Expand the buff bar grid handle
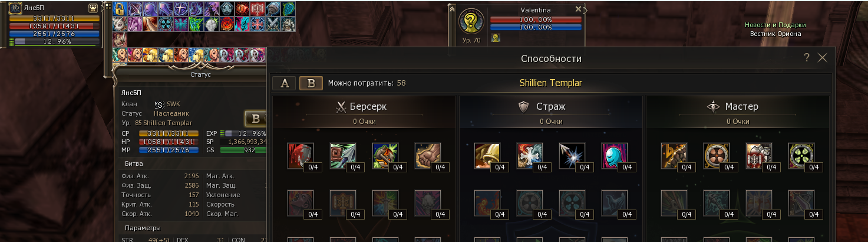Image resolution: width=868 pixels, height=242 pixels. point(107,7)
